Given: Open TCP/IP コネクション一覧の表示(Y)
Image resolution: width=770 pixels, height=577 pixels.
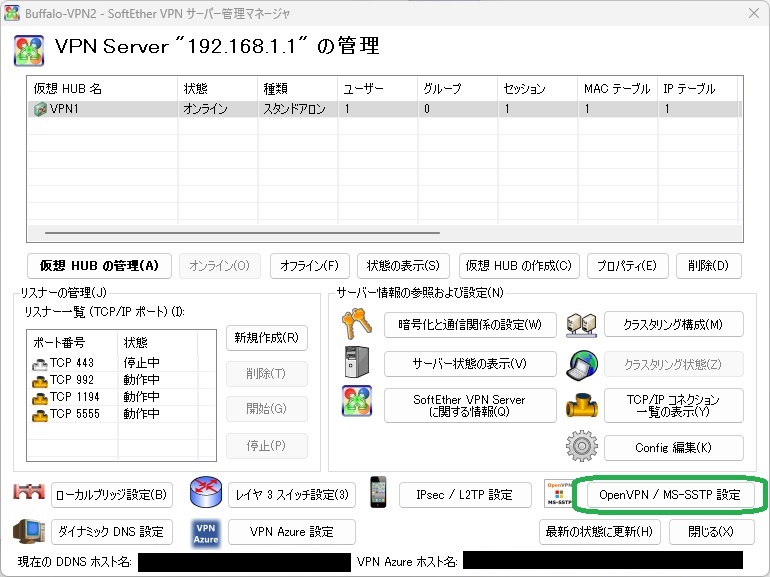Looking at the screenshot, I should (674, 406).
